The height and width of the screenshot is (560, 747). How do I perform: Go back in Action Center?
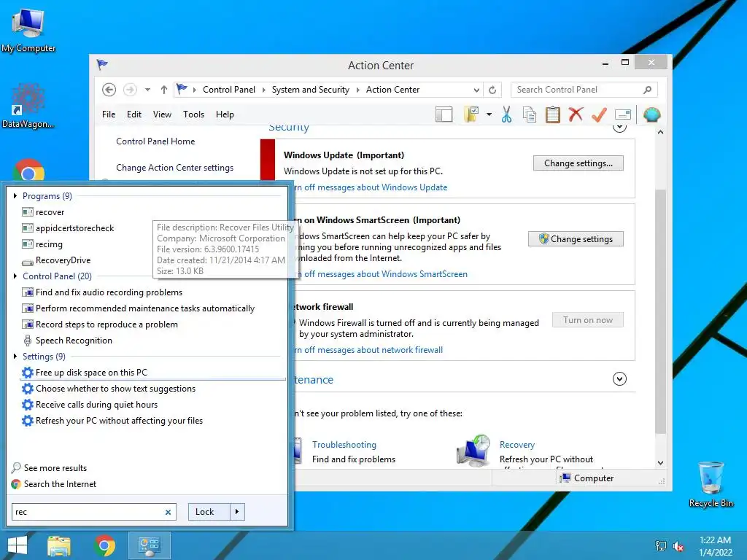coord(109,90)
